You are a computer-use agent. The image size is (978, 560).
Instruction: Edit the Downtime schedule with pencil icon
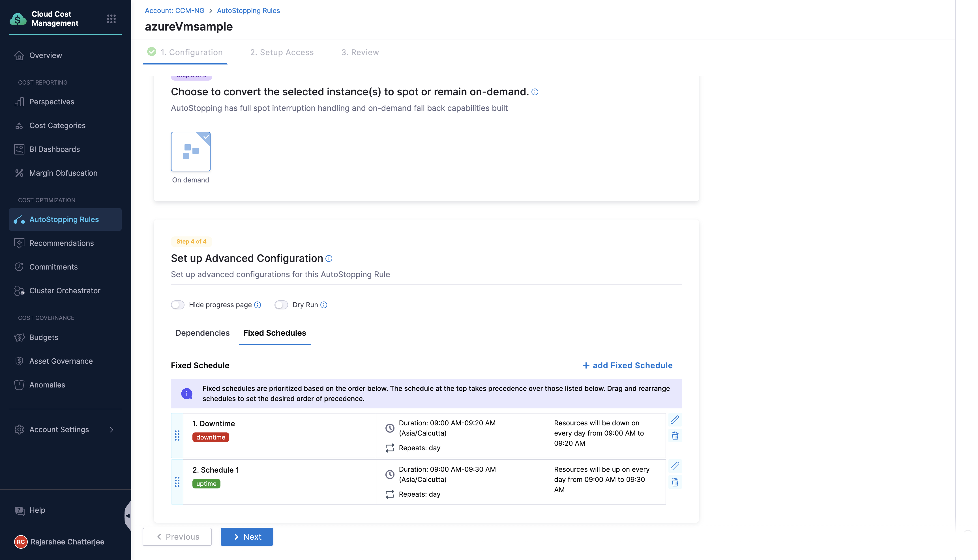pyautogui.click(x=674, y=420)
